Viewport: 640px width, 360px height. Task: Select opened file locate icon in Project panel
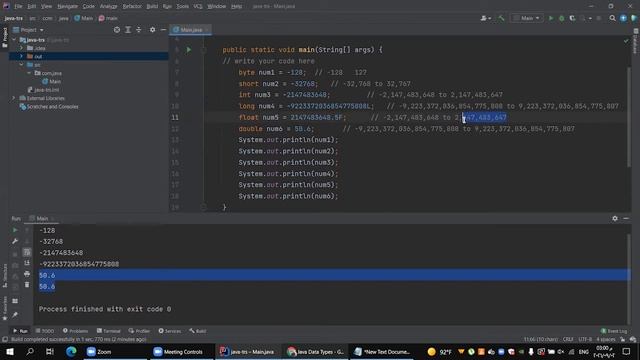point(117,30)
